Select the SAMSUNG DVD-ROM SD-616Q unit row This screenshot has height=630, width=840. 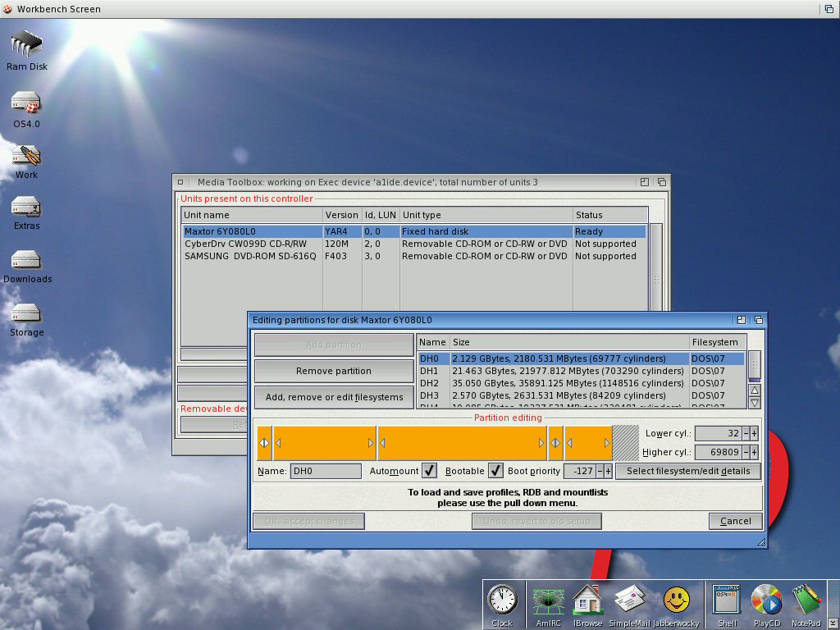point(414,256)
